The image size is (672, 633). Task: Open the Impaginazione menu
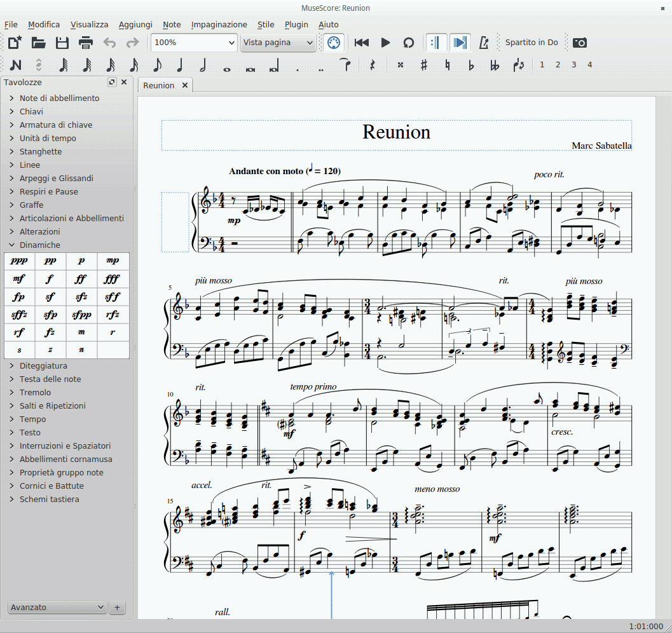pyautogui.click(x=219, y=25)
